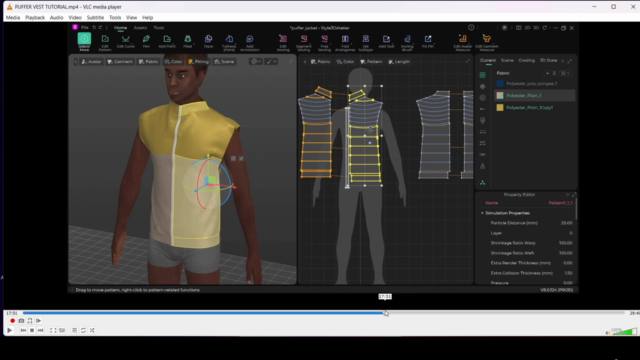Click the help icon in Style3D title bar

coord(471,28)
